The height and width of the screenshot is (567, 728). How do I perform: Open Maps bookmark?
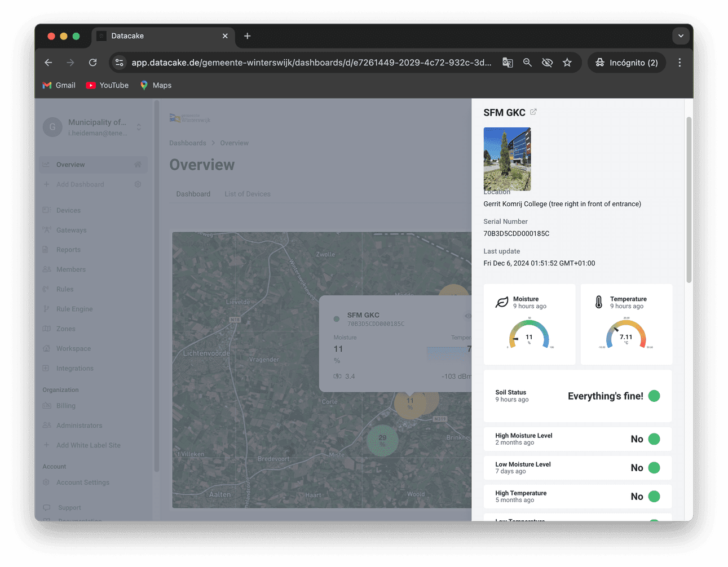pos(156,85)
